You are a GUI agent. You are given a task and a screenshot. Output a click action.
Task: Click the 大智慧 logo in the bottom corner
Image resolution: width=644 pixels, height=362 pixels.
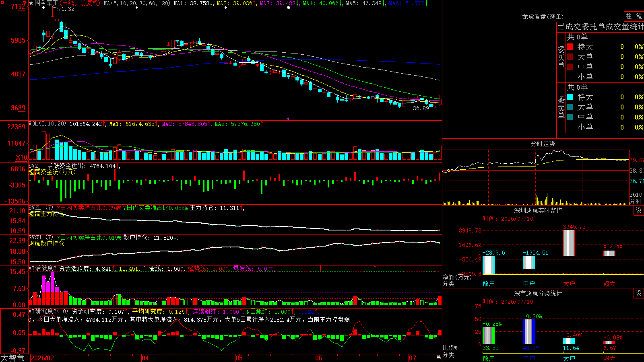[x=12, y=358]
